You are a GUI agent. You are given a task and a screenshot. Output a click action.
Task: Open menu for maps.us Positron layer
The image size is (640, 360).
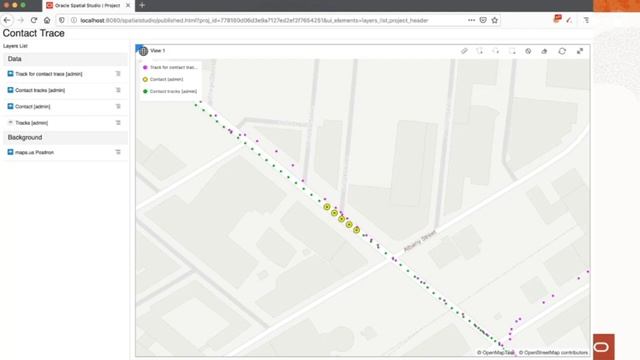[x=118, y=152]
